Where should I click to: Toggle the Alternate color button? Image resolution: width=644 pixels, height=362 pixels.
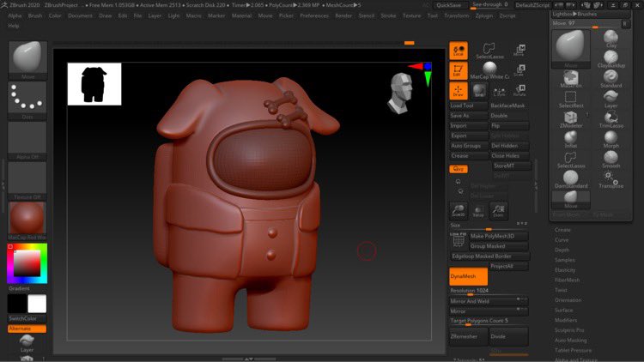[27, 329]
